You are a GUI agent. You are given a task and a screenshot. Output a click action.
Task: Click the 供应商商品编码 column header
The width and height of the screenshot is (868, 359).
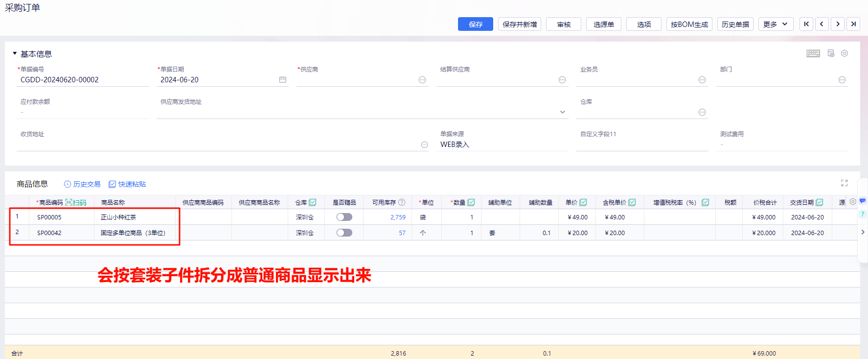coord(203,202)
